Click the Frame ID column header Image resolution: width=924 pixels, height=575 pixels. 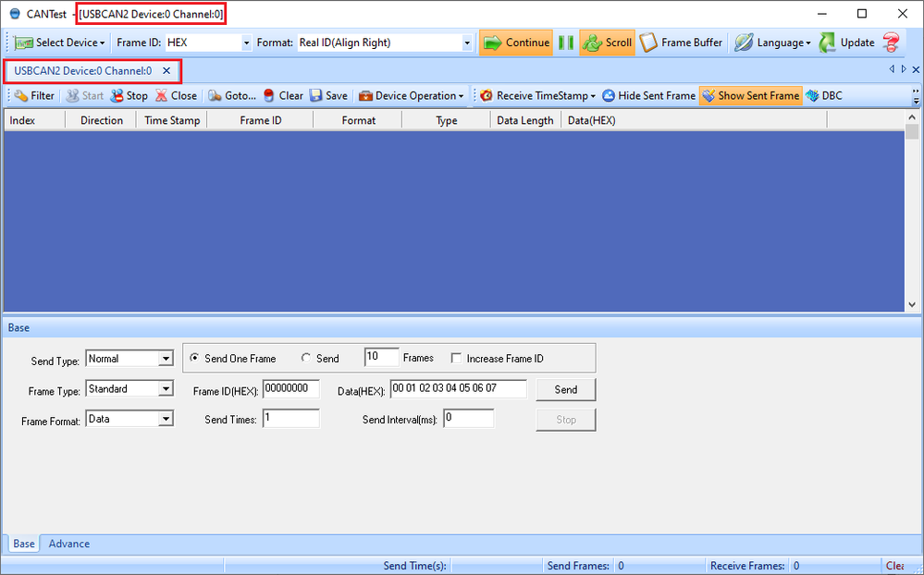(260, 120)
